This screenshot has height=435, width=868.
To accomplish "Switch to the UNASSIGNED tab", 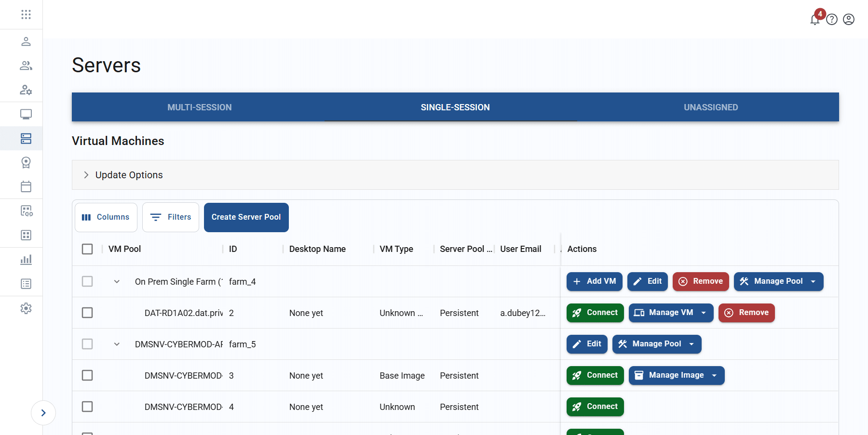I will (x=711, y=107).
